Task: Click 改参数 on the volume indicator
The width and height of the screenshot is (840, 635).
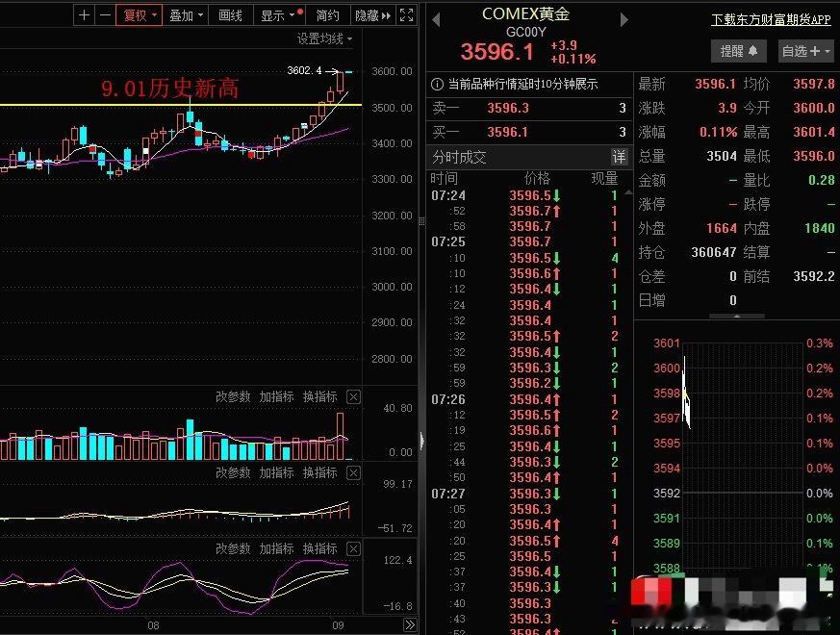Action: click(x=233, y=396)
